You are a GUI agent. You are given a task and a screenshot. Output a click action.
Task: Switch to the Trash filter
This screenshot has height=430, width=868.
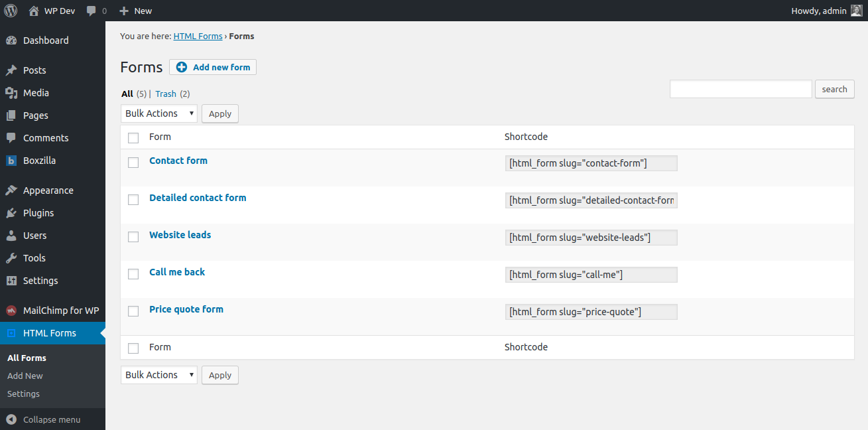tap(166, 94)
